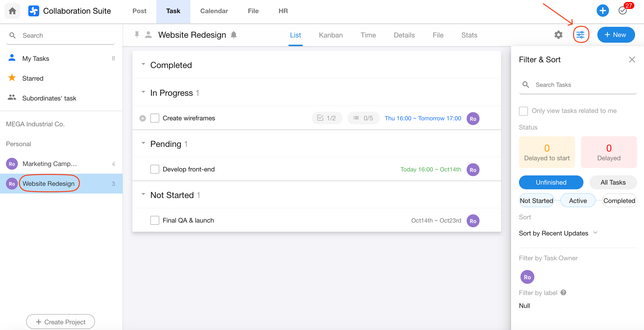Click the New task button
Image resolution: width=644 pixels, height=330 pixels.
click(x=615, y=34)
